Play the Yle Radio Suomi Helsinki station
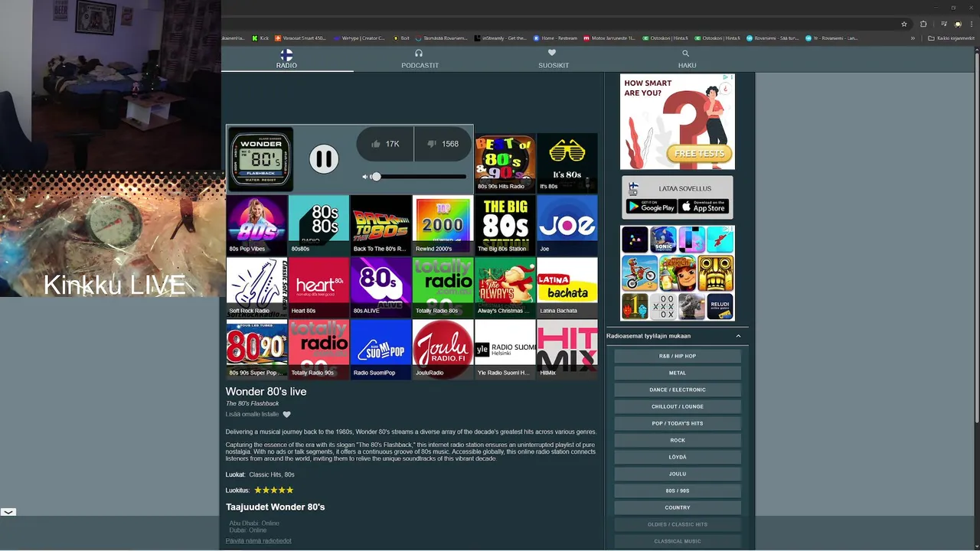 click(x=505, y=349)
